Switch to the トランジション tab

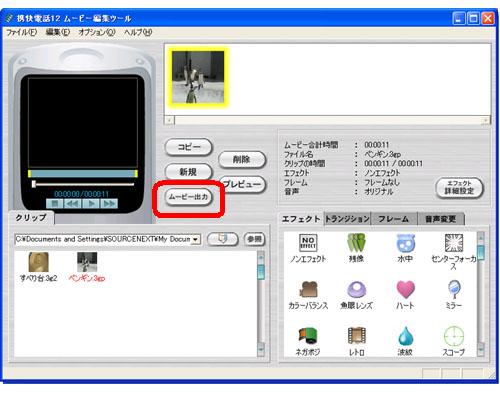point(347,219)
